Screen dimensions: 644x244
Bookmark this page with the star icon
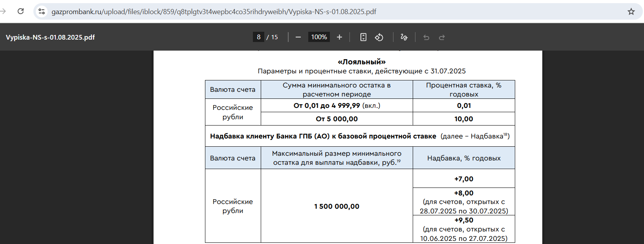pyautogui.click(x=631, y=11)
